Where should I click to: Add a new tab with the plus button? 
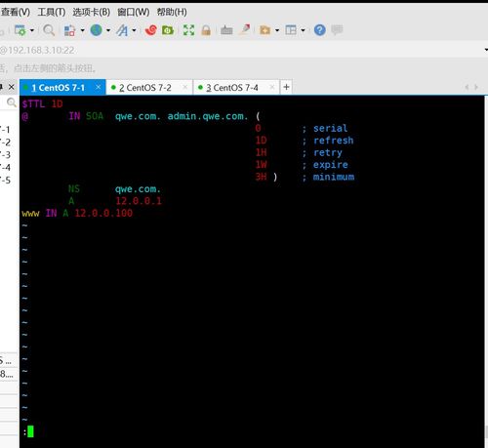tap(286, 87)
